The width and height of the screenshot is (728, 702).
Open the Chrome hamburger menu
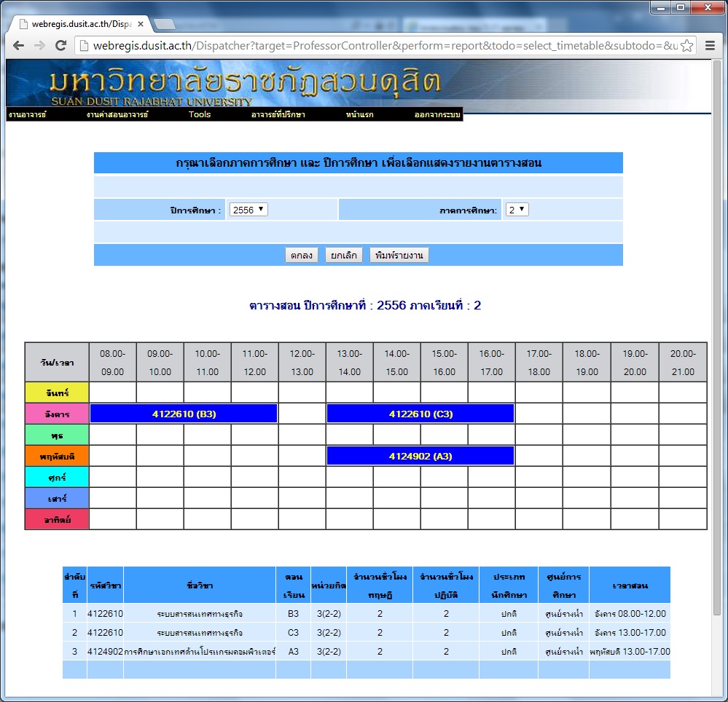[710, 45]
